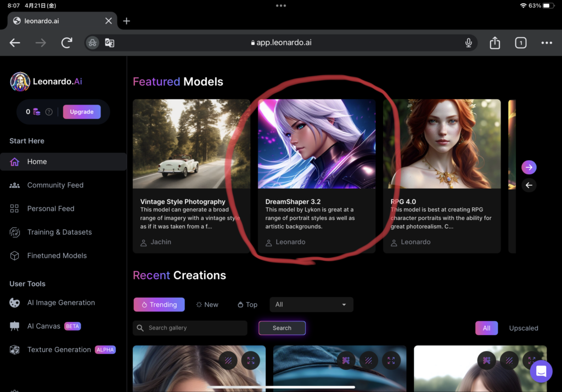Viewport: 562px width, 392px height.
Task: Open the DreamShaper 3.2 model thumbnail
Action: coord(317,144)
